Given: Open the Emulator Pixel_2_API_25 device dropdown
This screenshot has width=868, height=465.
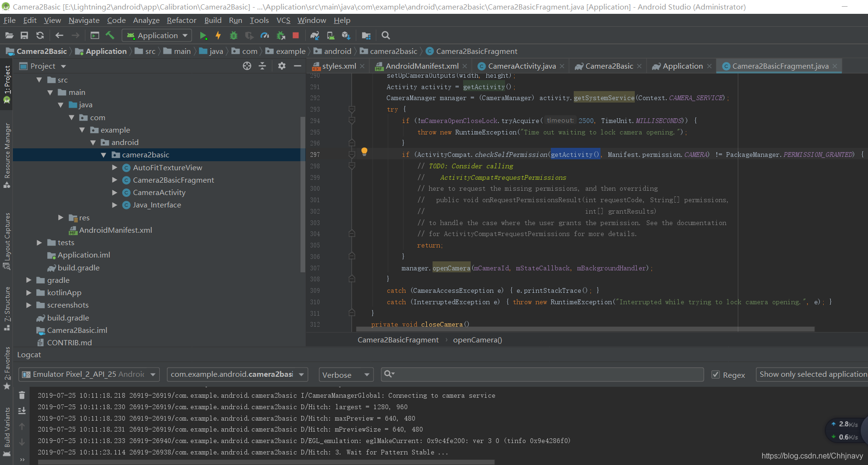Looking at the screenshot, I should tap(89, 374).
